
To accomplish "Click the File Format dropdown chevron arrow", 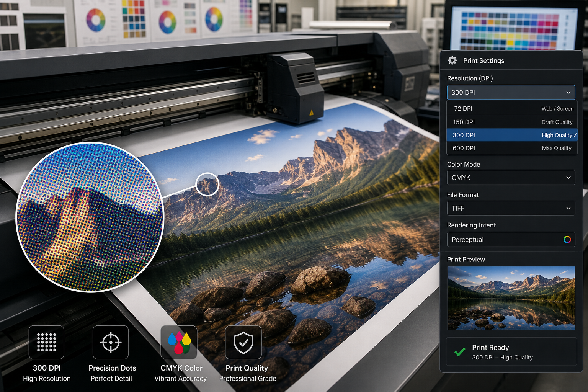I will pos(568,208).
